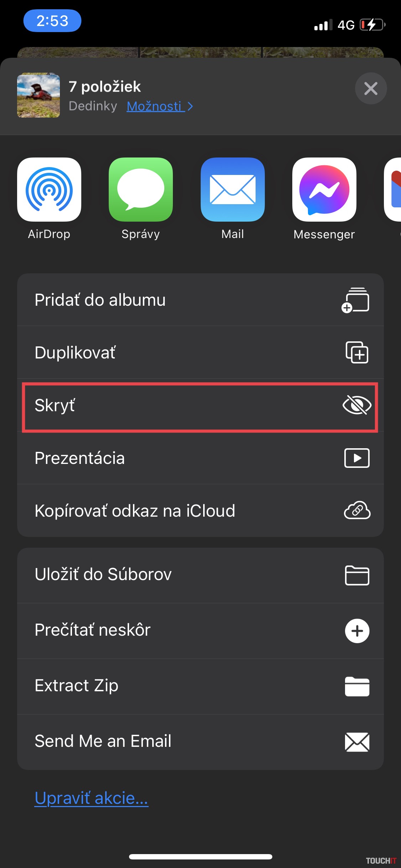Choose Skryť from the actions list

55,405
